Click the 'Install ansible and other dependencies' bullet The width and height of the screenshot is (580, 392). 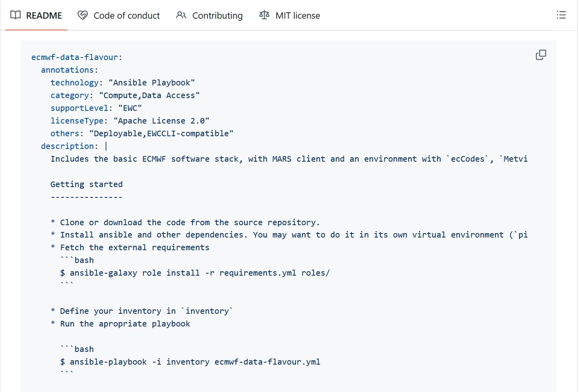point(289,235)
